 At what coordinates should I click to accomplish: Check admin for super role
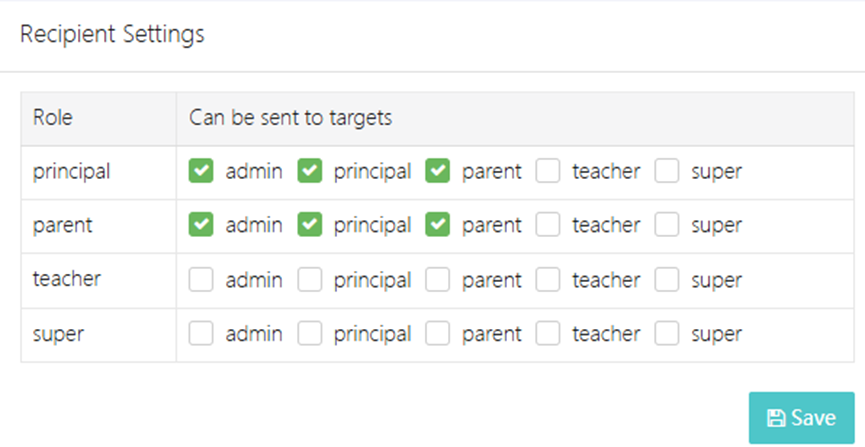[x=201, y=334]
